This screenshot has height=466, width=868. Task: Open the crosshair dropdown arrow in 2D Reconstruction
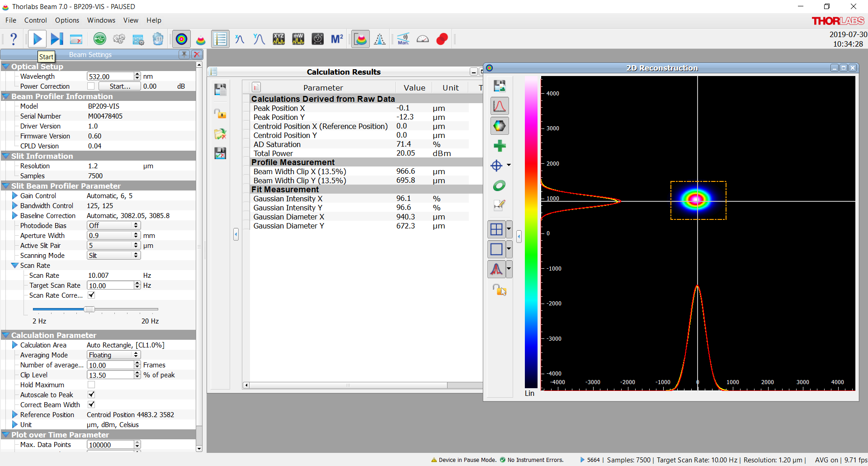click(509, 165)
